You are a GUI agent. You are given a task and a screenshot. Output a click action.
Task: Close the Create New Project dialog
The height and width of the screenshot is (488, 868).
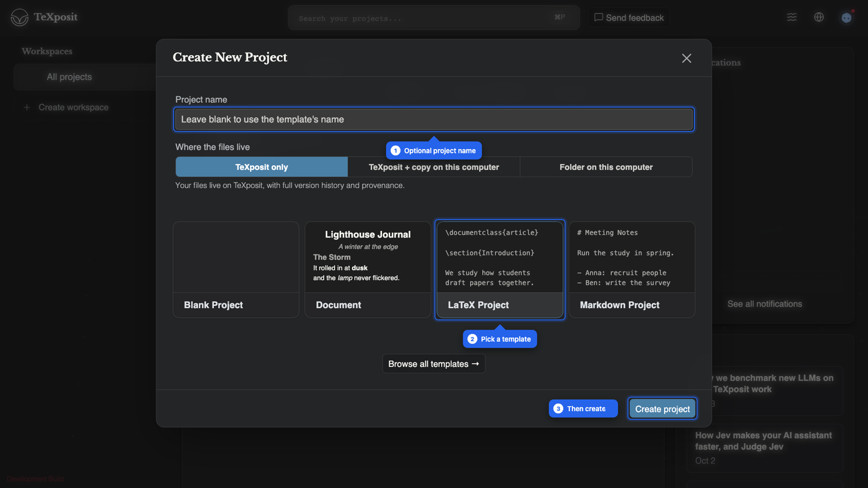pyautogui.click(x=686, y=58)
